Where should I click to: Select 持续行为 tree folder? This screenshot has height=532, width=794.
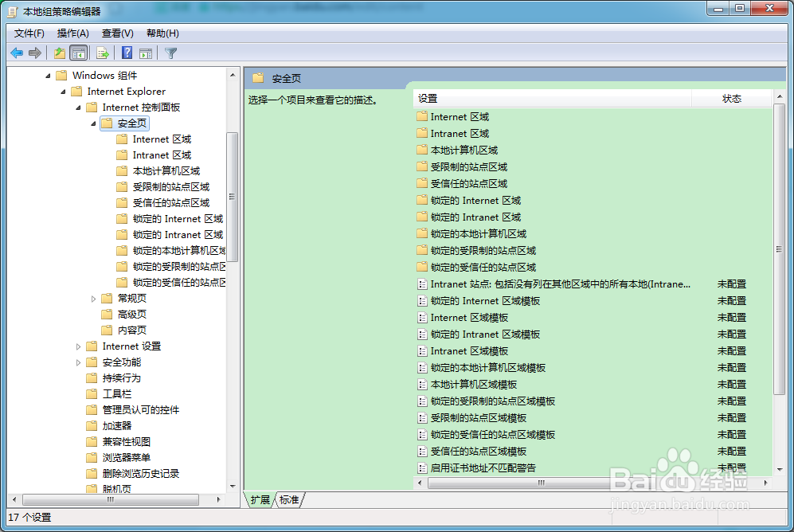tap(122, 378)
